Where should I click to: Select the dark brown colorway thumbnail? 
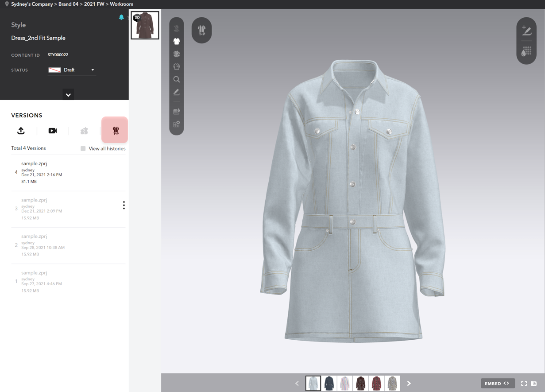point(361,383)
